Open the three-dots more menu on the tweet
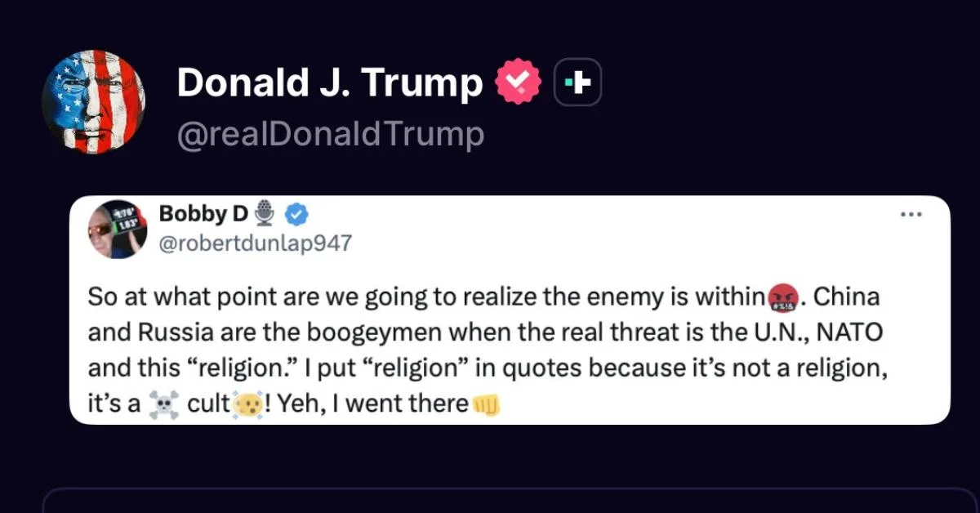 click(x=911, y=215)
